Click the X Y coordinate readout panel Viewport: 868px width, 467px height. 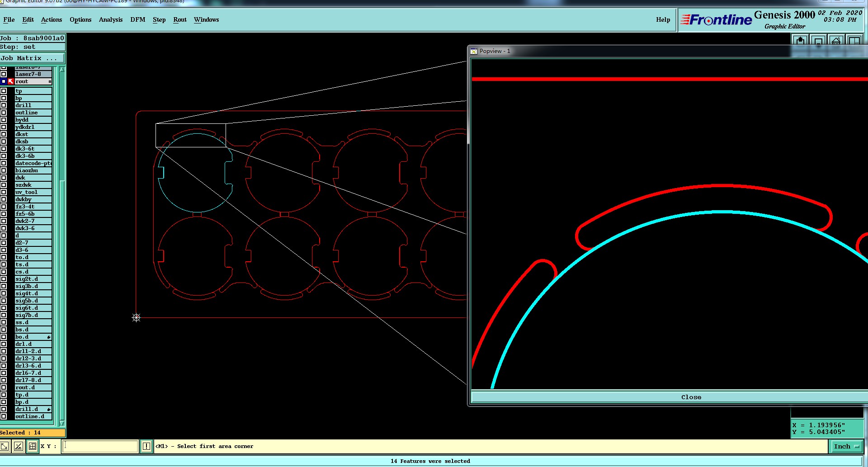(x=827, y=429)
